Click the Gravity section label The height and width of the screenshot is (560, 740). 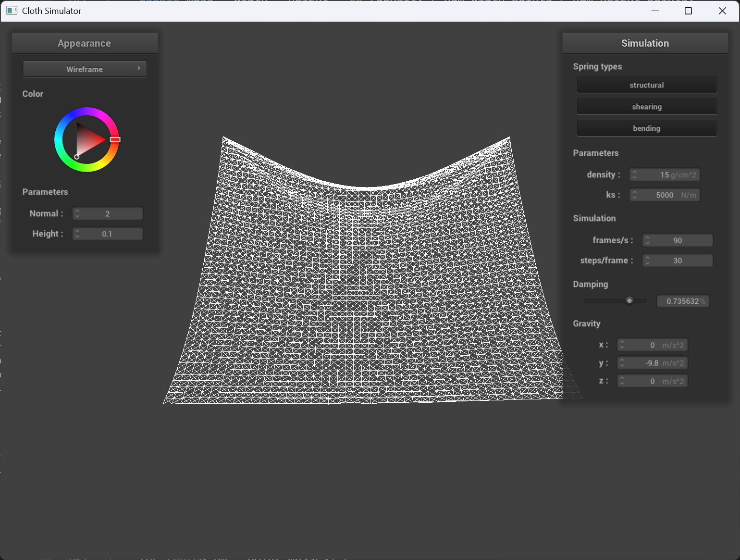point(587,324)
